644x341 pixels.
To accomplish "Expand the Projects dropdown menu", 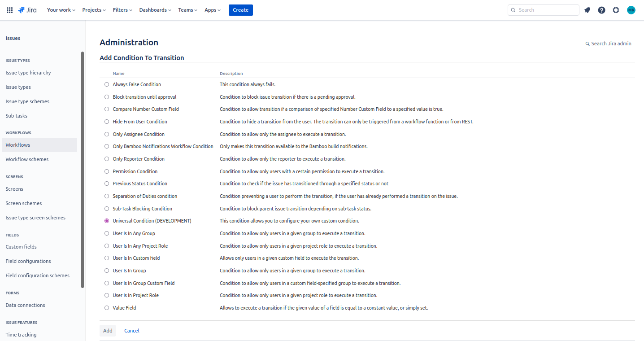I will 94,10.
